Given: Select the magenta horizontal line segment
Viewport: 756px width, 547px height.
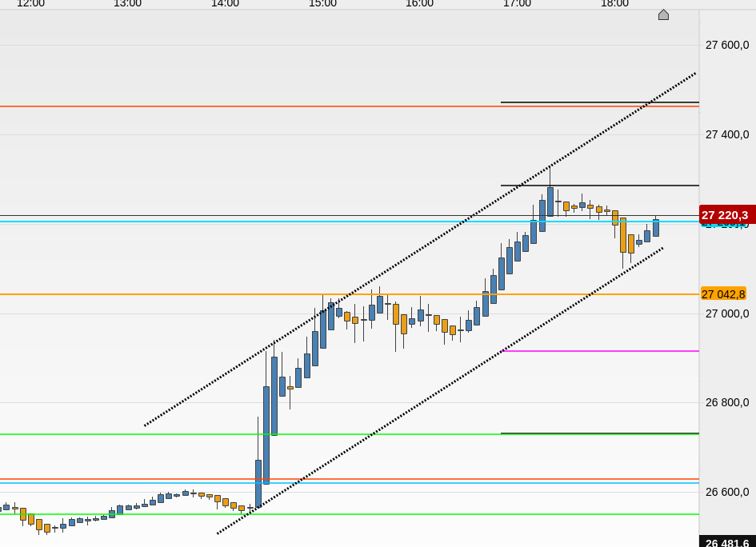Looking at the screenshot, I should [600, 351].
